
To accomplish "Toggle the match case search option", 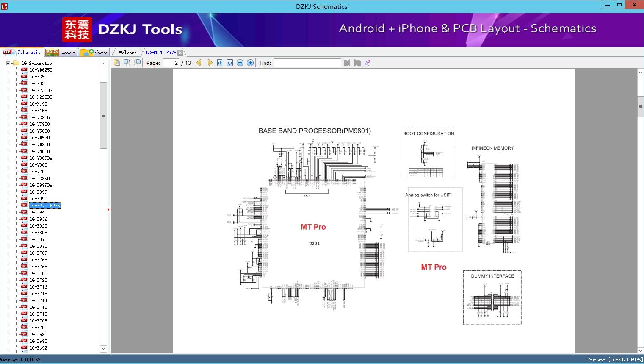I will [368, 63].
